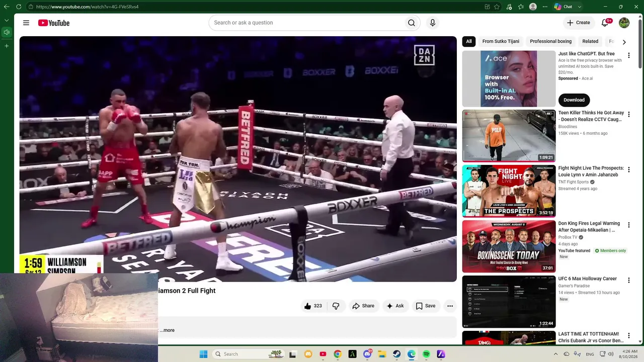Screen dimensions: 644x362
Task: Open options for Teen Killer video
Action: coord(628,114)
